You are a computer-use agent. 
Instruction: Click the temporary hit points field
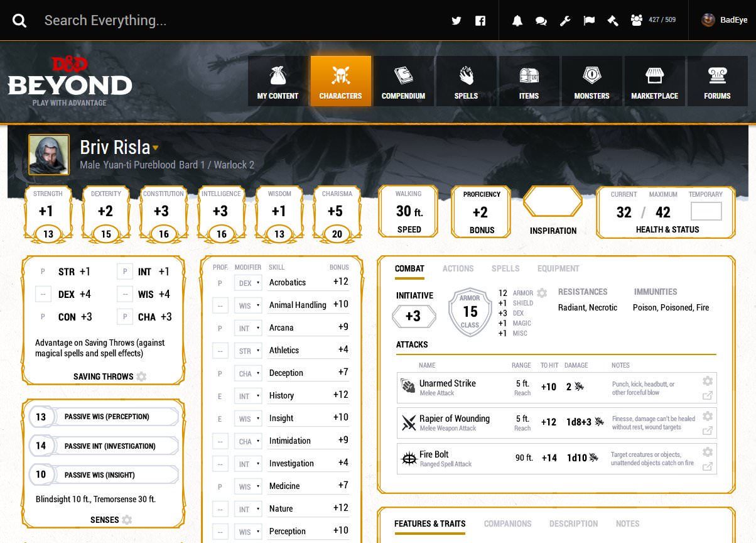pos(706,211)
